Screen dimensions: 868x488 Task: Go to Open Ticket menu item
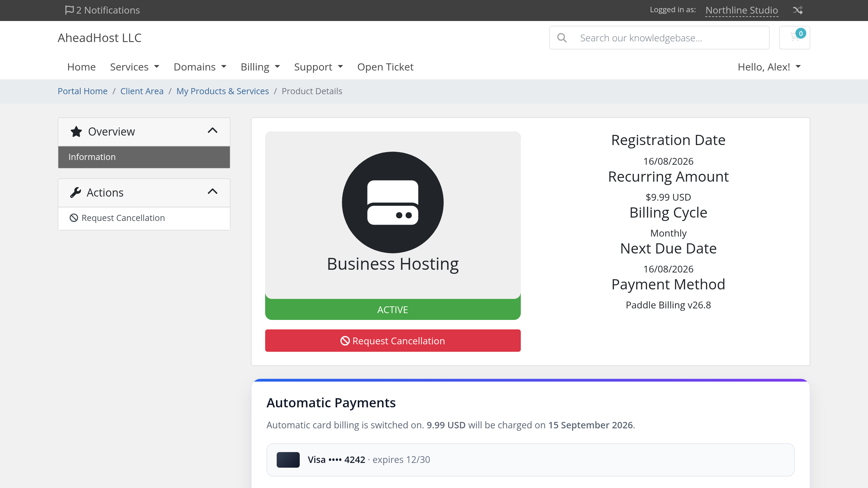click(385, 67)
